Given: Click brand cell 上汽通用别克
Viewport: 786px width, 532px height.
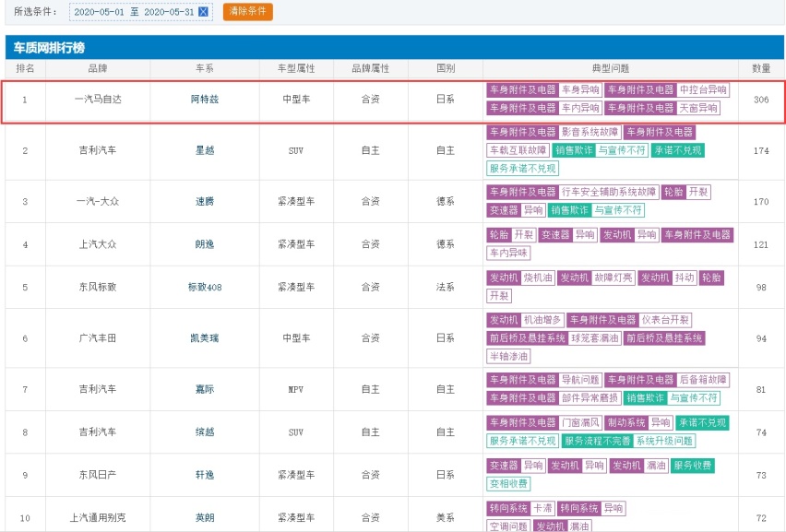Looking at the screenshot, I should click(97, 517).
